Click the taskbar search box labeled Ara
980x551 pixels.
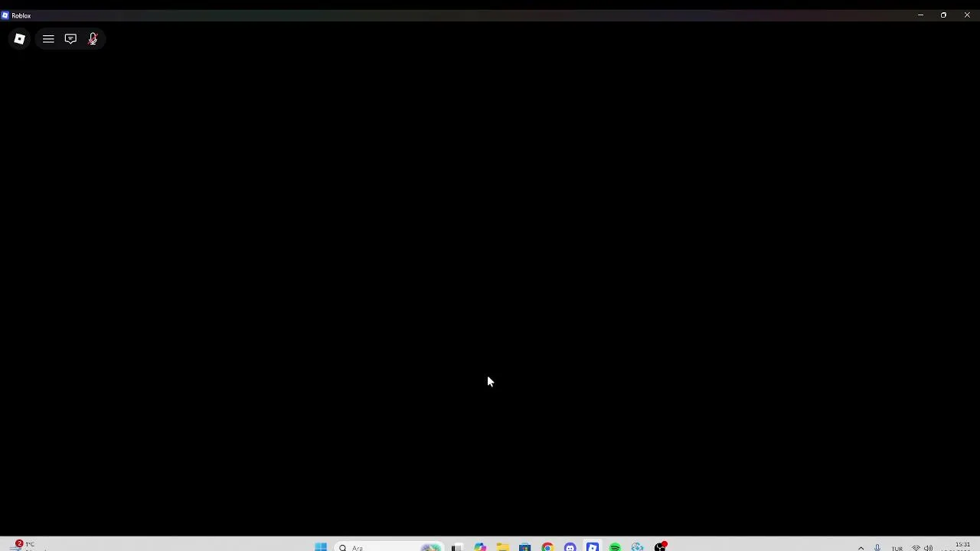click(390, 546)
